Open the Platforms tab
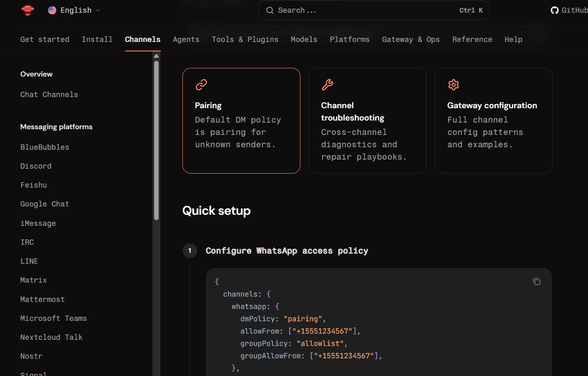This screenshot has width=588, height=376. pos(350,39)
